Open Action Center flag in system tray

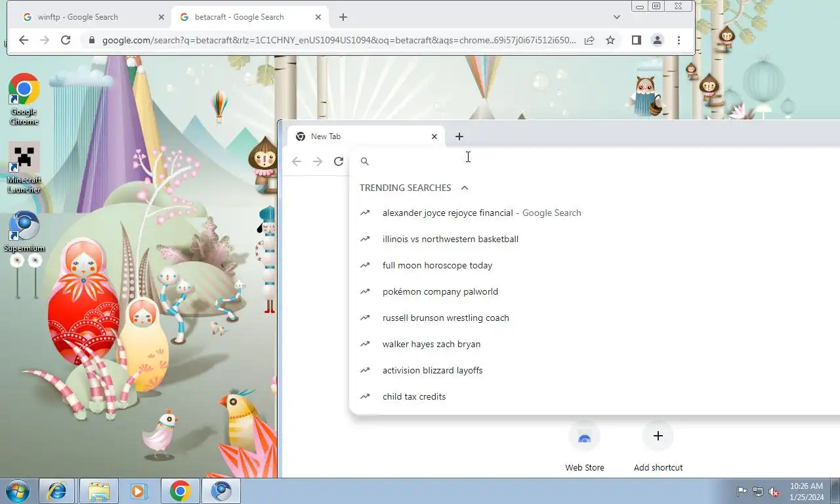point(742,492)
